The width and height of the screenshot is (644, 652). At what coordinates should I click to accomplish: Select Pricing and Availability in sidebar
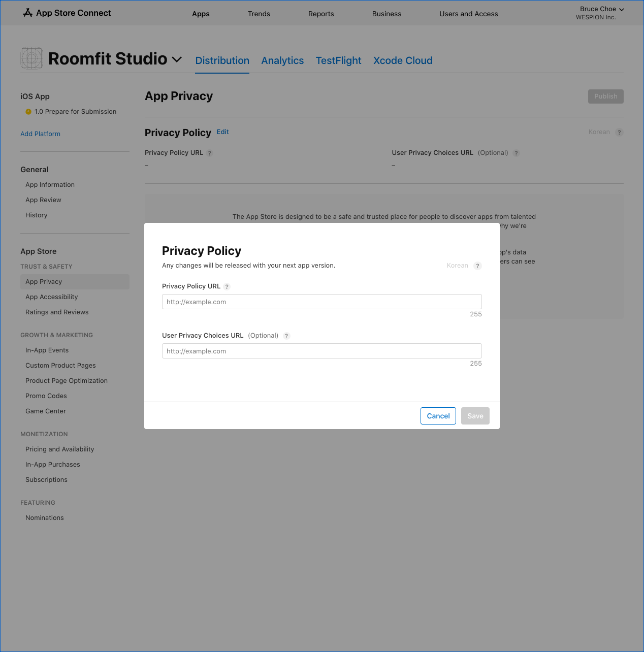[x=59, y=449]
